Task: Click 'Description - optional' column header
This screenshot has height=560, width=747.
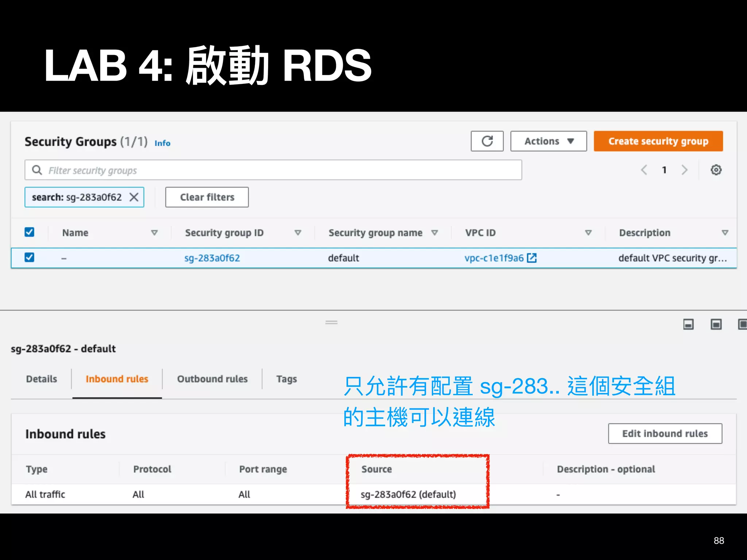Action: [x=606, y=469]
